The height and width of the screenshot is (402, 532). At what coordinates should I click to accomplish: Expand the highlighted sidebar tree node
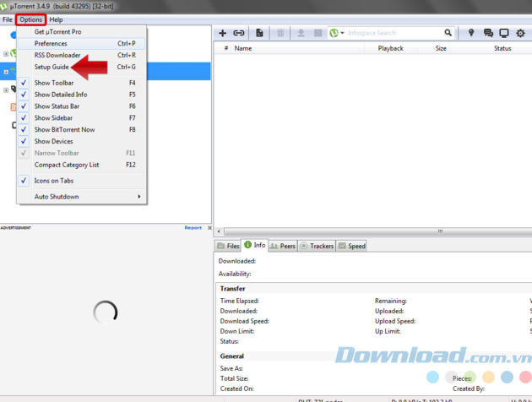(x=6, y=72)
